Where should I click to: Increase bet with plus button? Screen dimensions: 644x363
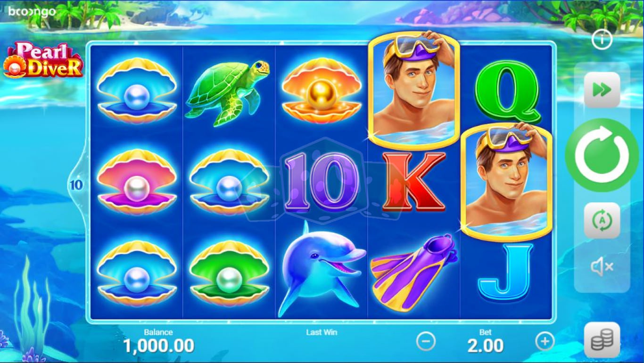point(545,341)
